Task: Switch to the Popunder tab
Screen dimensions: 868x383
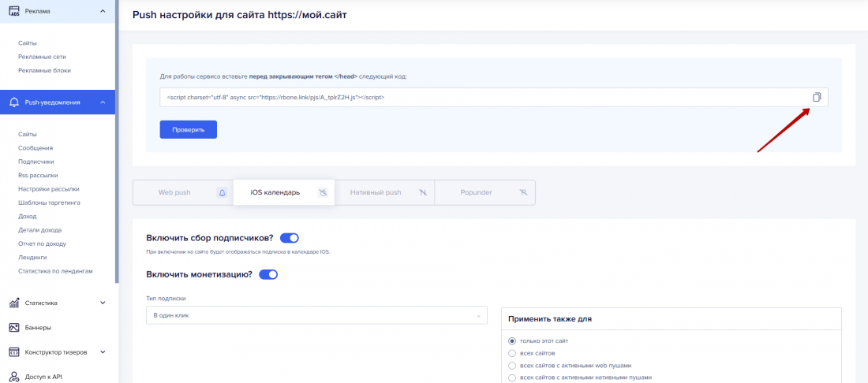Action: pyautogui.click(x=485, y=192)
